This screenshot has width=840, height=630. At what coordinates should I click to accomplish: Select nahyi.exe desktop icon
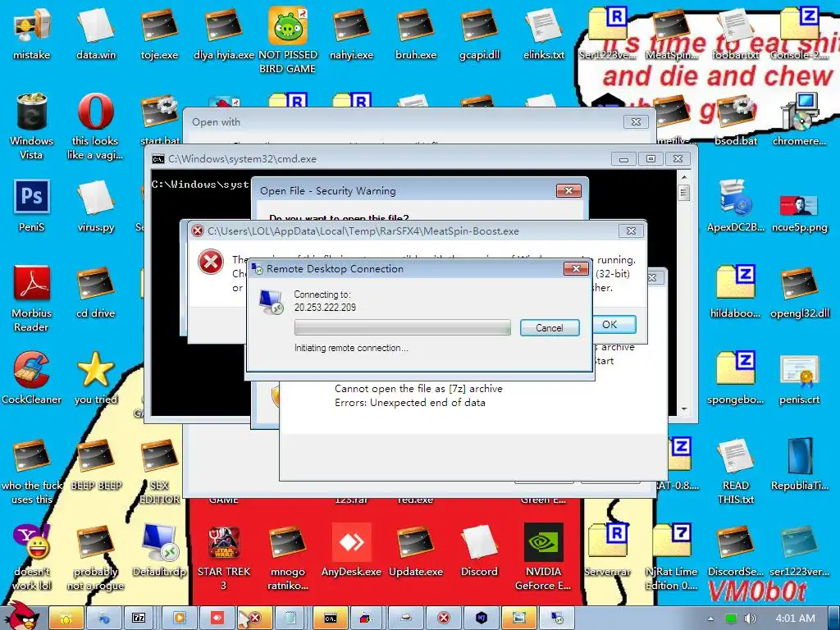coord(351,33)
